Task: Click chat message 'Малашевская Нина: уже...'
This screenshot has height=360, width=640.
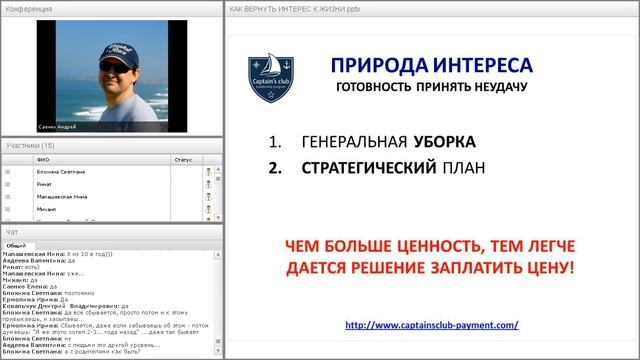Action: point(43,273)
